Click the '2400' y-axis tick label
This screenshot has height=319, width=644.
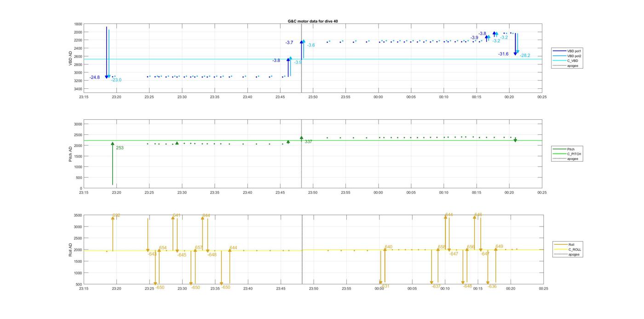pyautogui.click(x=78, y=48)
